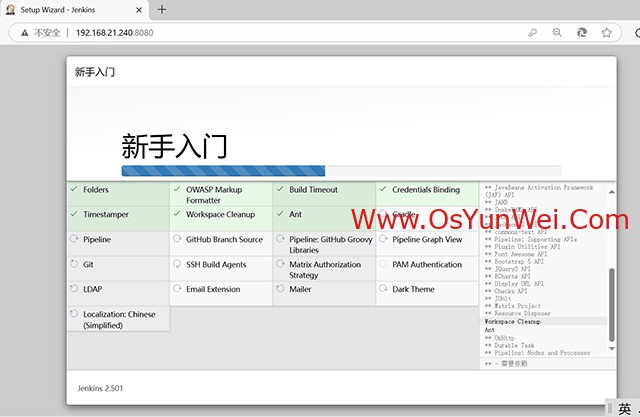Screen dimensions: 640x417
Task: Click the PAM Authentication plugin label
Action: 427,264
